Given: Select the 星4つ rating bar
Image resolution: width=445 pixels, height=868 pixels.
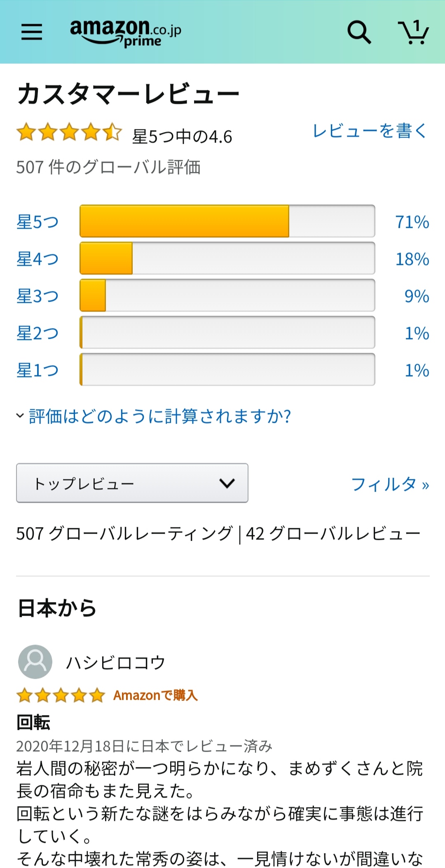Looking at the screenshot, I should coord(227,258).
